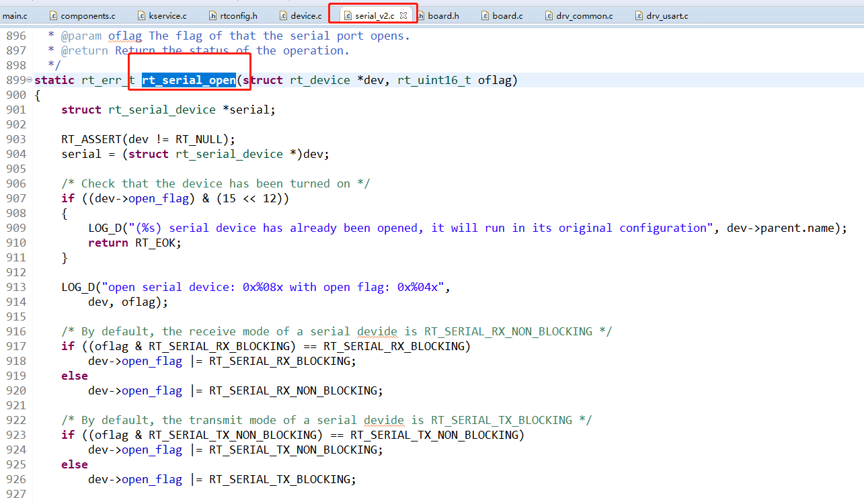The image size is (864, 504).
Task: Close the serial_v2.c tab
Action: click(x=403, y=14)
